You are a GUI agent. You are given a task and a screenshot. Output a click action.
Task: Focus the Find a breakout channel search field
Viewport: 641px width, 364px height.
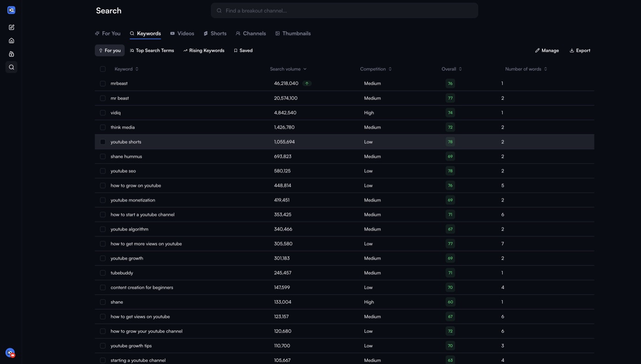point(344,11)
